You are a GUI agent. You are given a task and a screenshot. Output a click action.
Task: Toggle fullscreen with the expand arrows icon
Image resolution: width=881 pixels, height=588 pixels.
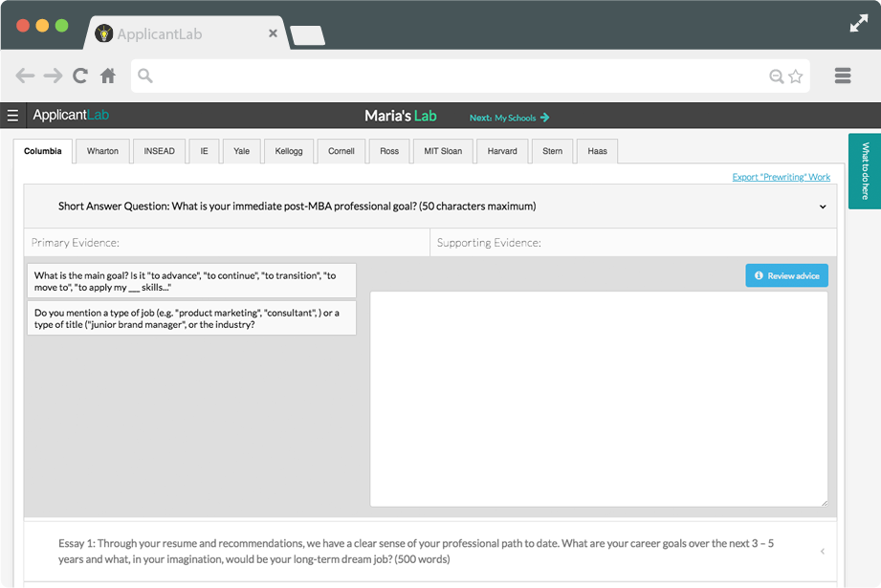[x=859, y=24]
